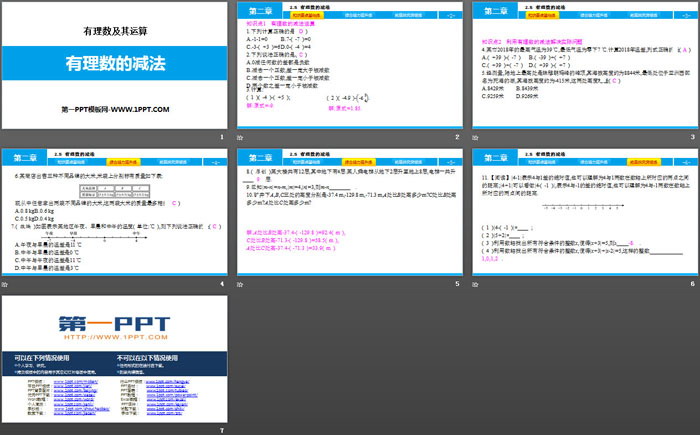Click the transition icon under slide 3
This screenshot has width=700, height=435.
pyautogui.click(x=478, y=137)
